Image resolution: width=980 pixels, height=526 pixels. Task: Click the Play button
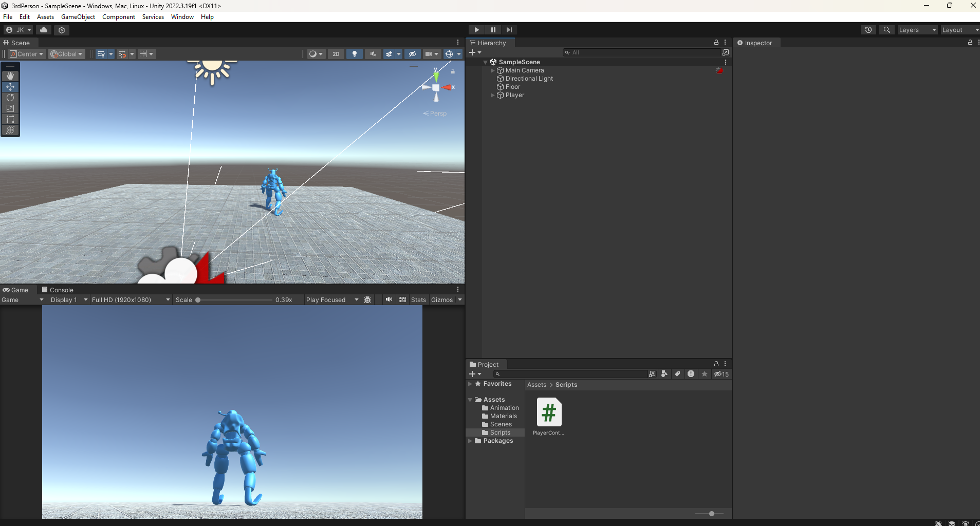[x=476, y=30]
